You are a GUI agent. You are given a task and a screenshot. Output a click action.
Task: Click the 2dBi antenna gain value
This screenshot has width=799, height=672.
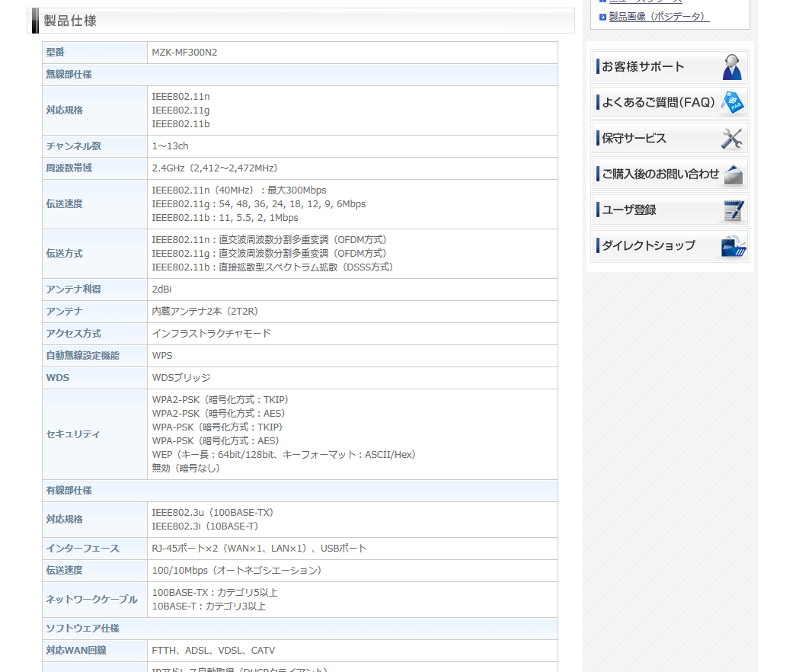(x=162, y=290)
